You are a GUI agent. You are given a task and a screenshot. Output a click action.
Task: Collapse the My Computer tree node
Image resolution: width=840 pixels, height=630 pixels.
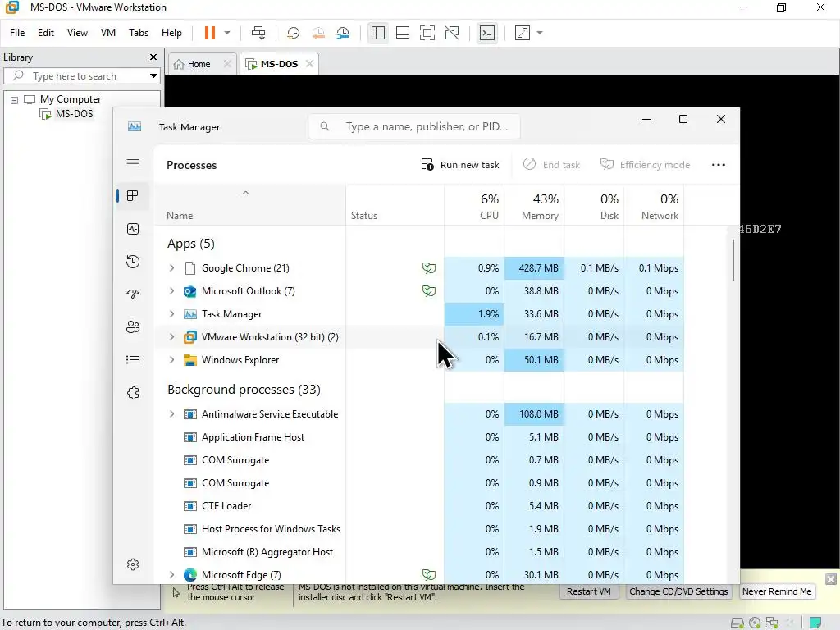[x=15, y=99]
